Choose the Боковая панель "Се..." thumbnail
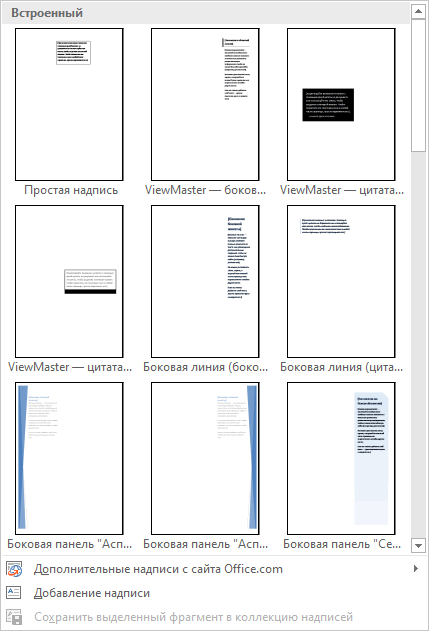This screenshot has height=631, width=429. click(x=341, y=458)
